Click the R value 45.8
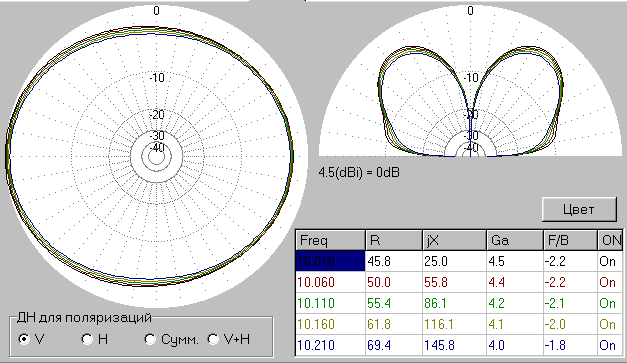The image size is (627, 363). [394, 261]
